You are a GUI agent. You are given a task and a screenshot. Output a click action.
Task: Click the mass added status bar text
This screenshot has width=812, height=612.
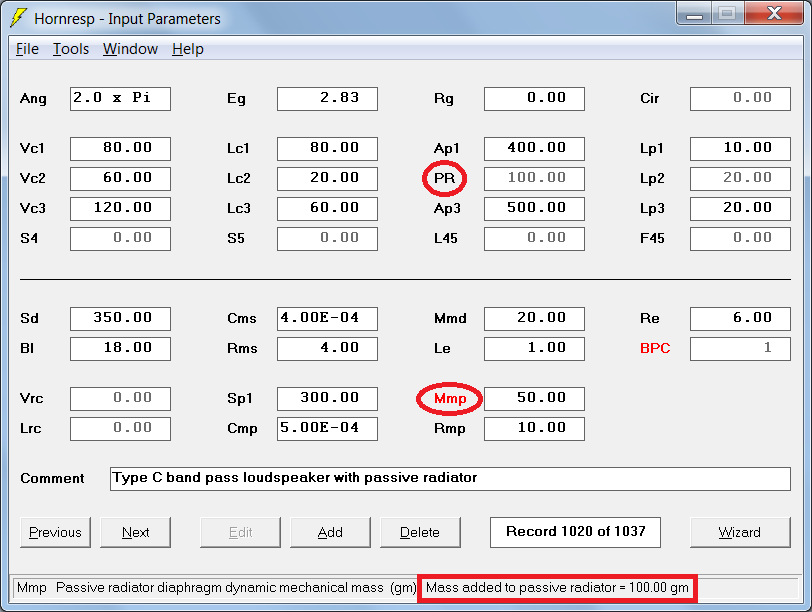(557, 588)
